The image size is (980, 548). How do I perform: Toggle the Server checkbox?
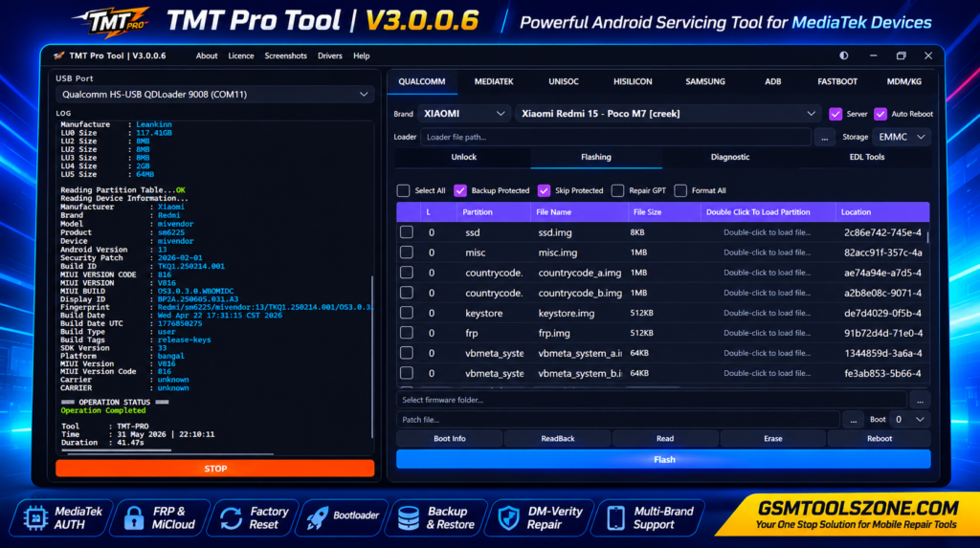835,114
